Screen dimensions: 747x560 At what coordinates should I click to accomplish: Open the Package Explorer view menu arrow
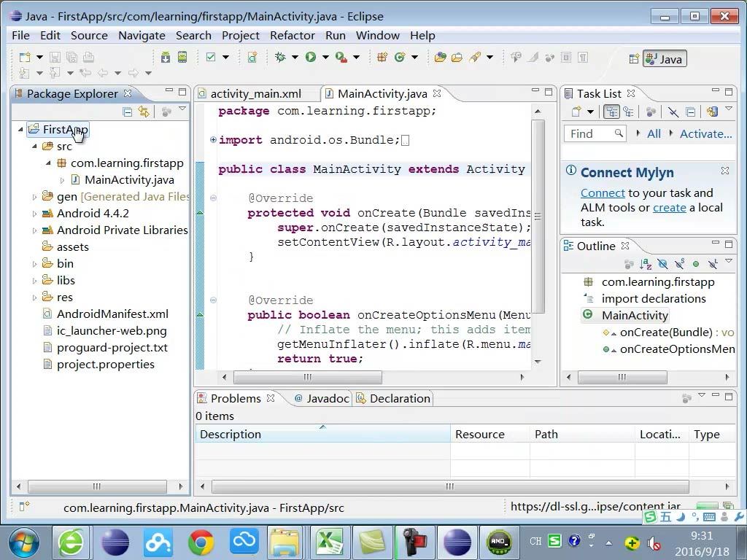182,109
